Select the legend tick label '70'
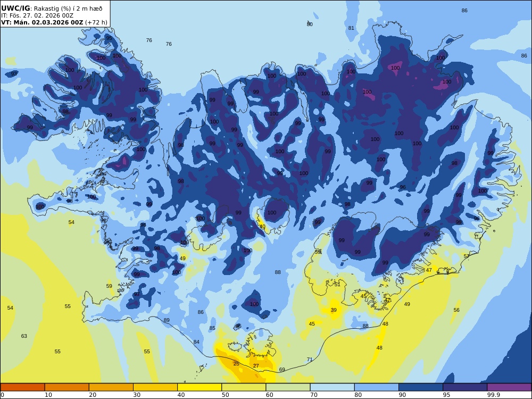The image size is (532, 399). point(314,395)
